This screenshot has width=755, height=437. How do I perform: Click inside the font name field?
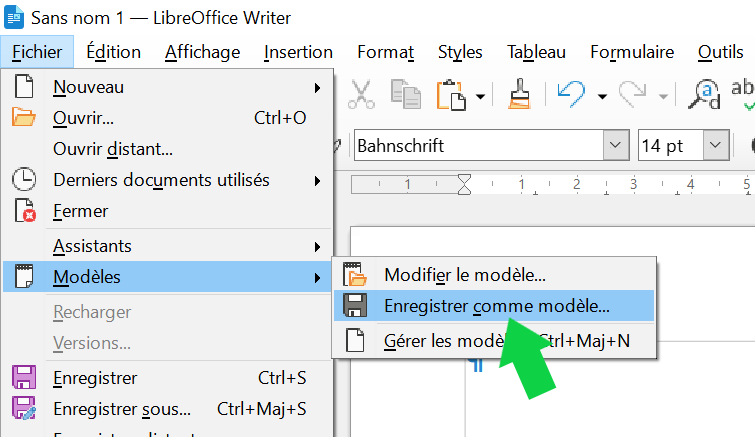(x=475, y=146)
